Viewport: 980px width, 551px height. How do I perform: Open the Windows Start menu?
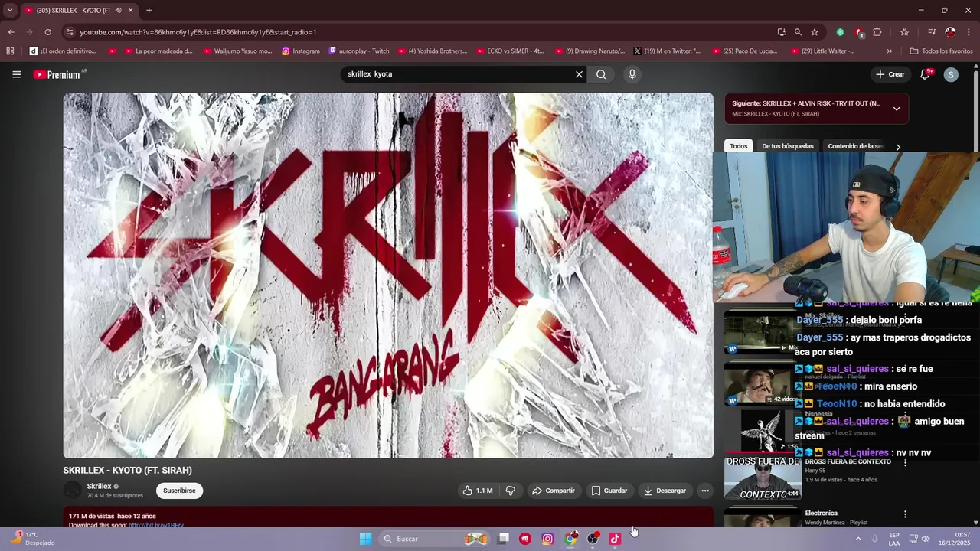coord(365,539)
